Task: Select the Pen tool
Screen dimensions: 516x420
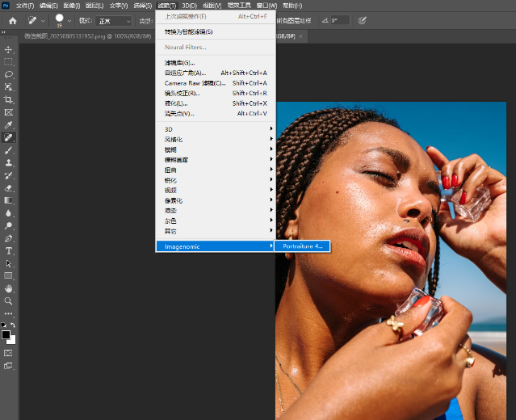Action: point(9,238)
